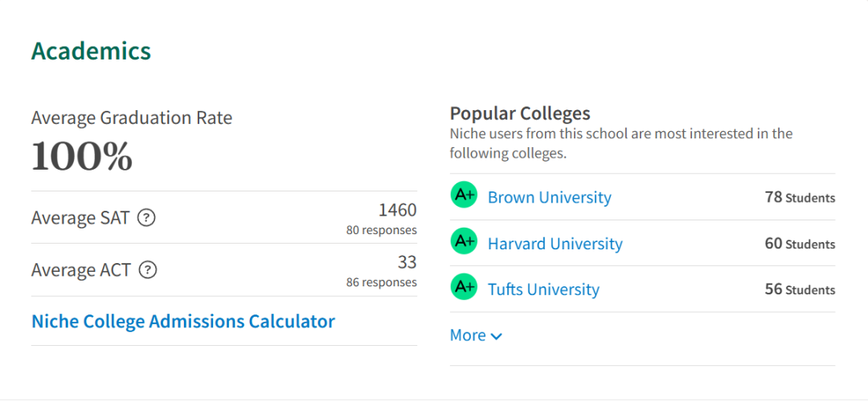Viewport: 868px width, 411px height.
Task: Click the Average SAT help question icon
Action: tap(146, 218)
